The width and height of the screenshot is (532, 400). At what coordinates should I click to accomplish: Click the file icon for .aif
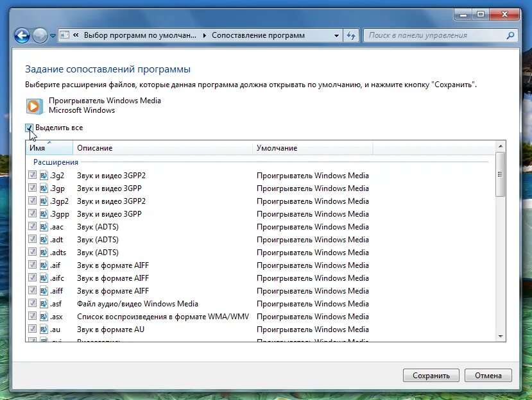(44, 265)
